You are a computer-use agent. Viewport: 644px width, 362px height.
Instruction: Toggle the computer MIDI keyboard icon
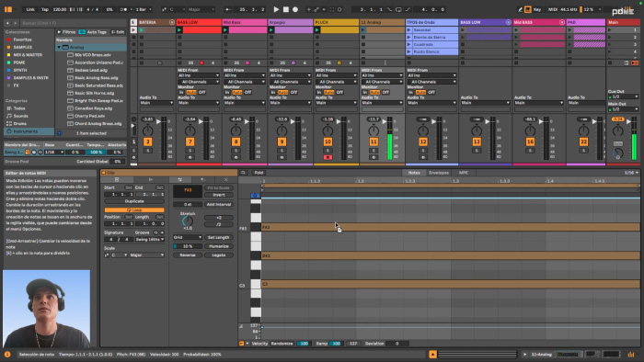pyautogui.click(x=528, y=9)
